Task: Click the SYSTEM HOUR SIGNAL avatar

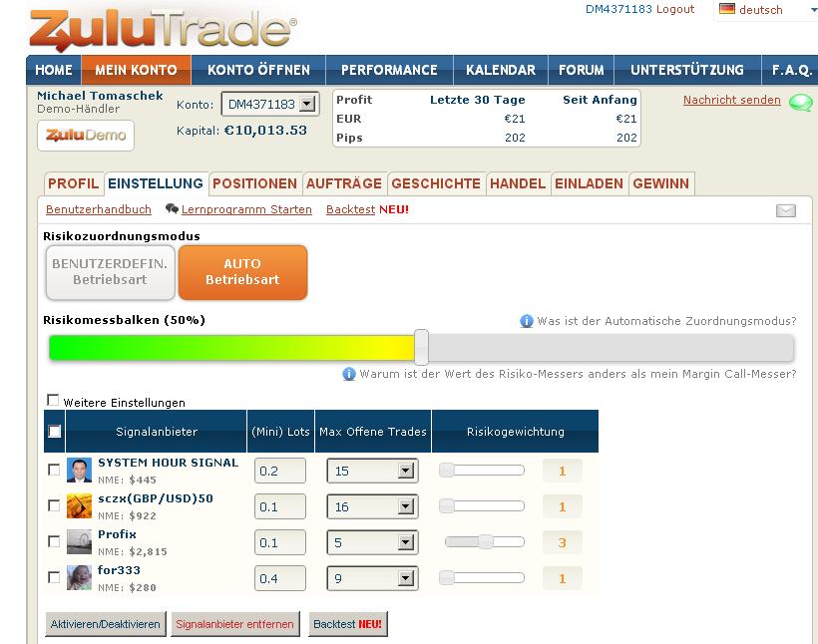Action: click(79, 471)
